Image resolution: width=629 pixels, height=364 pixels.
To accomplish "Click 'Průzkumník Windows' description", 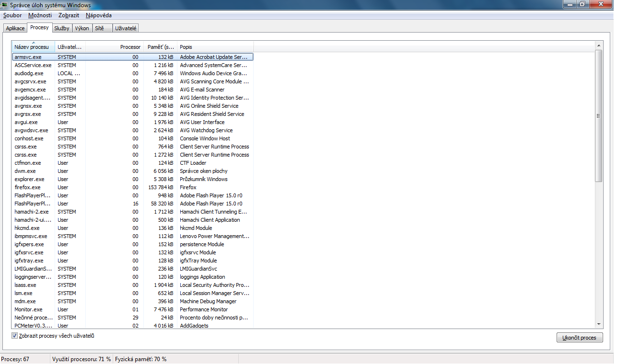I will [x=204, y=179].
